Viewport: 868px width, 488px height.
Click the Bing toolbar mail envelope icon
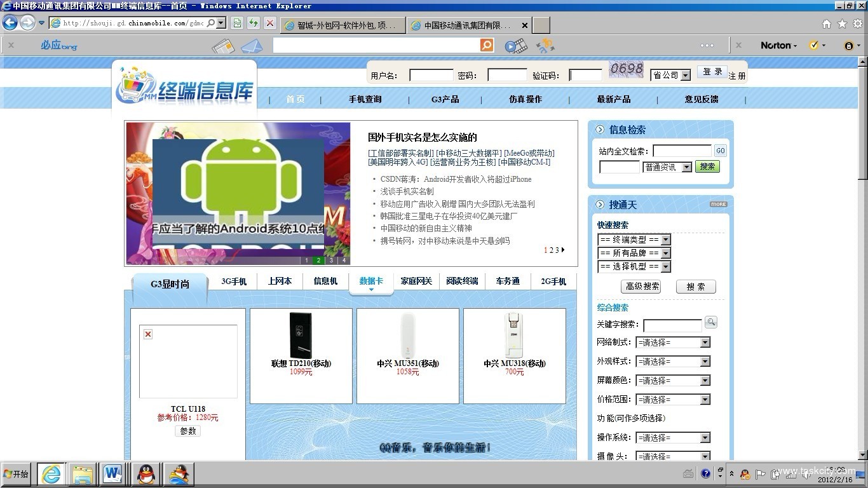tap(252, 46)
